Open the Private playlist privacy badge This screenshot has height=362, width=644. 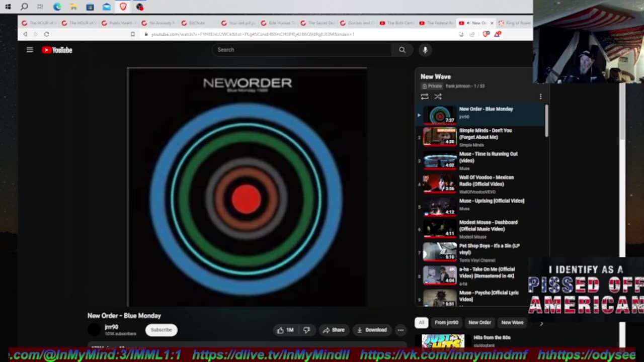click(x=432, y=86)
